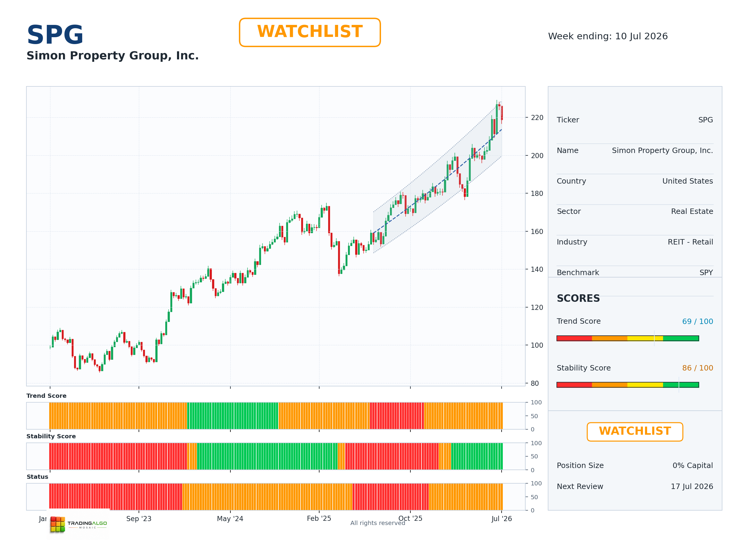This screenshot has height=540, width=756.
Task: Click the Country value United States
Action: click(688, 181)
